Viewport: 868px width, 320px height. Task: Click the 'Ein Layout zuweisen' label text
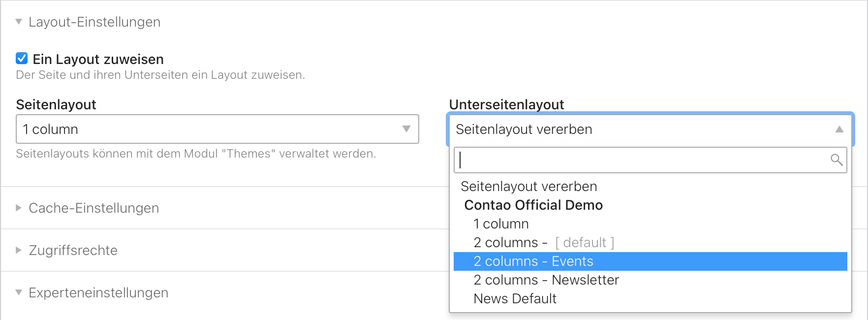click(98, 59)
